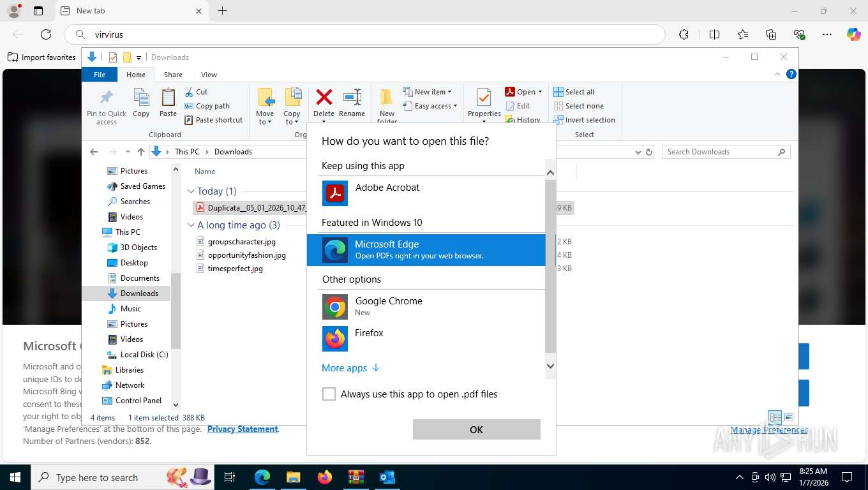Viewport: 868px width, 490px height.
Task: Open the Windows Start menu
Action: 15,477
